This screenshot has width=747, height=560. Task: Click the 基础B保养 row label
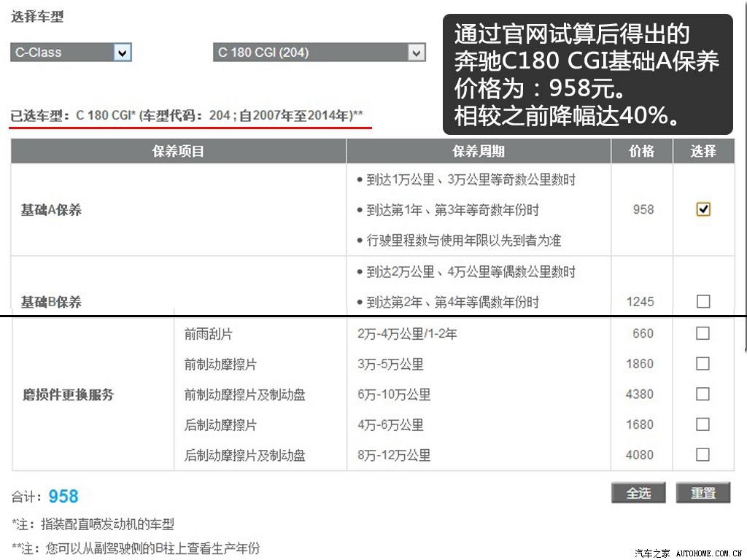pos(51,302)
